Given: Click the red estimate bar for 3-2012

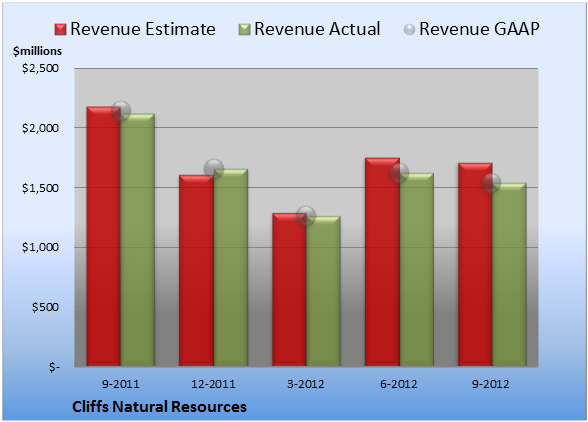Looking at the screenshot, I should [x=289, y=290].
